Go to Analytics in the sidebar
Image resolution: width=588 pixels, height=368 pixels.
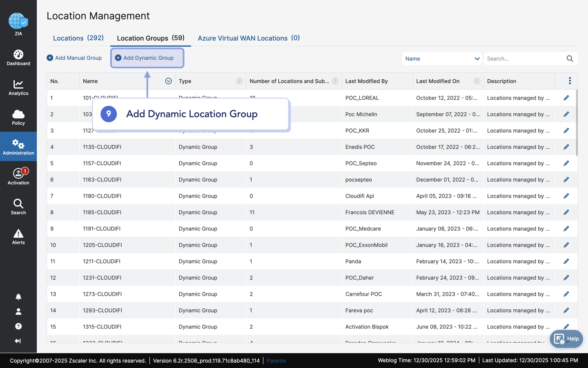[x=18, y=88]
